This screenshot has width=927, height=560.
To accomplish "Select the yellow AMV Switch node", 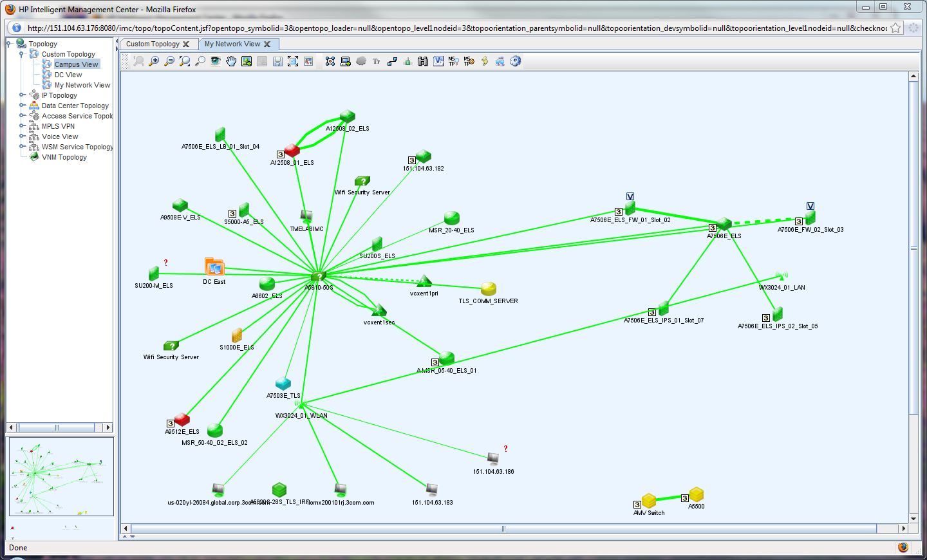I will (x=649, y=501).
